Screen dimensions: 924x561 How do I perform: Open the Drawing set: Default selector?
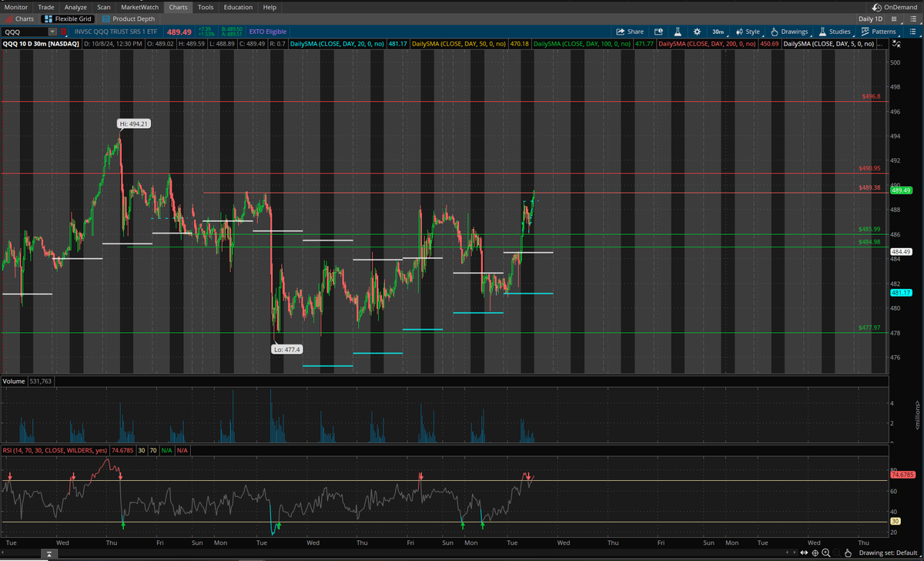[x=889, y=553]
